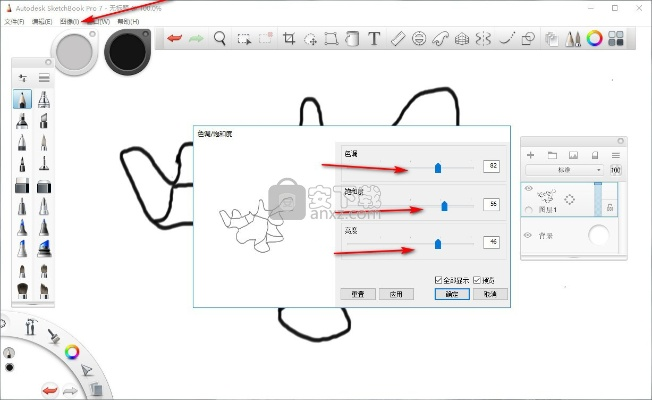This screenshot has height=400, width=652.
Task: Enable the French Curve guide
Action: [x=440, y=39]
